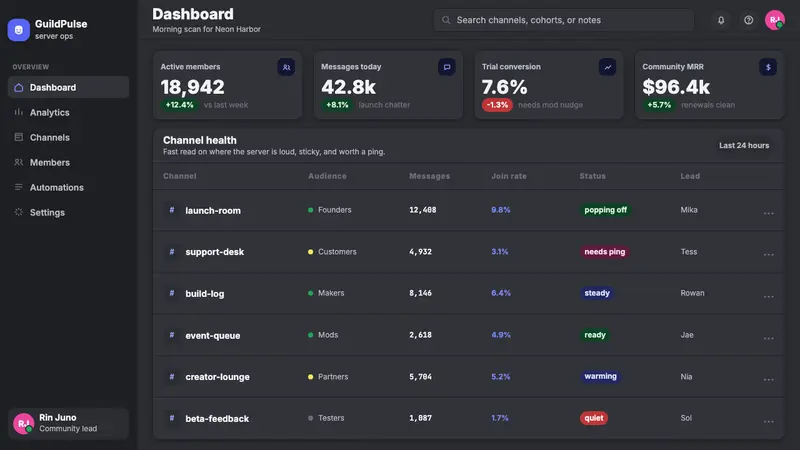Open the Automations menu item
The image size is (800, 450).
68,187
